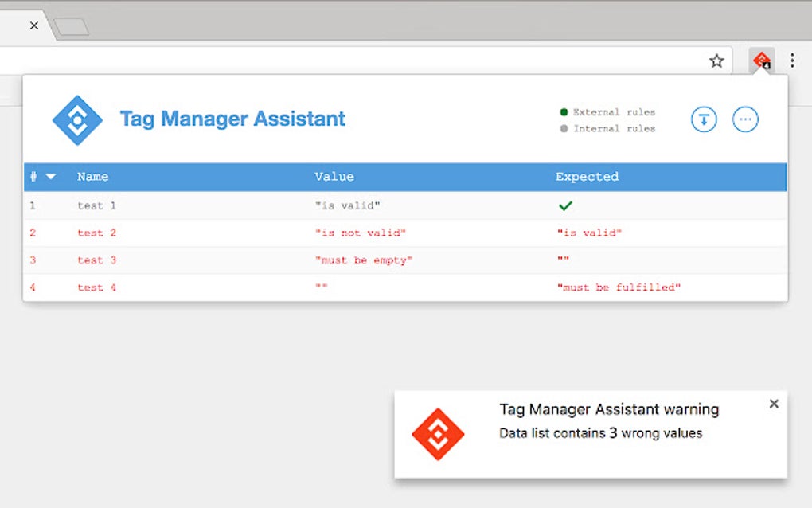Click expected "is valid" in test 2 row
Viewport: 812px width, 508px height.
pos(589,233)
